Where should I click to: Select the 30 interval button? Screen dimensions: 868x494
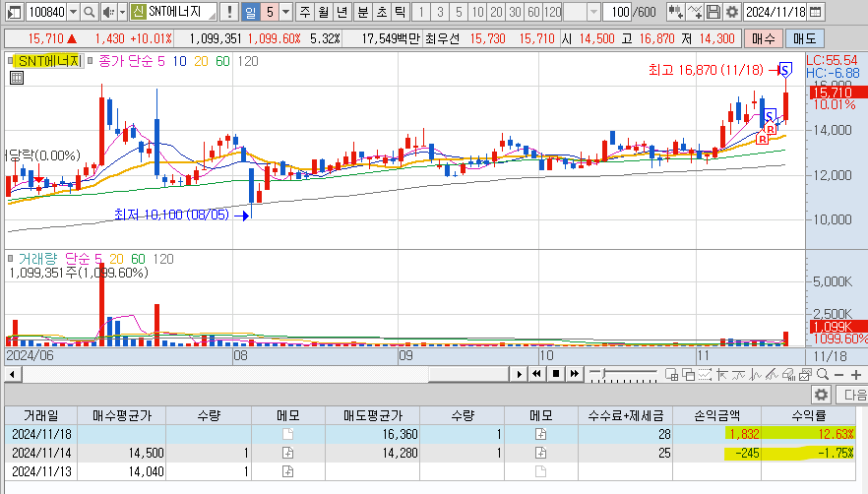pos(515,12)
